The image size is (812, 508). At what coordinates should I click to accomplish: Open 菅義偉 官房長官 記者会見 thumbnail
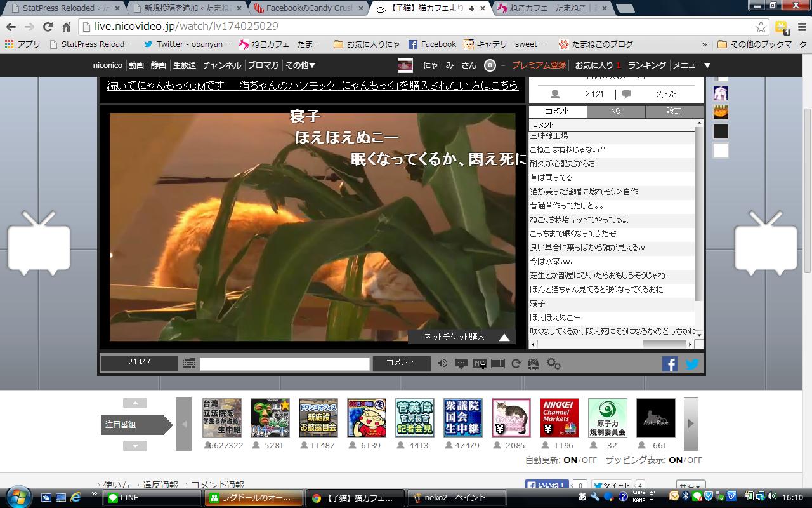415,418
